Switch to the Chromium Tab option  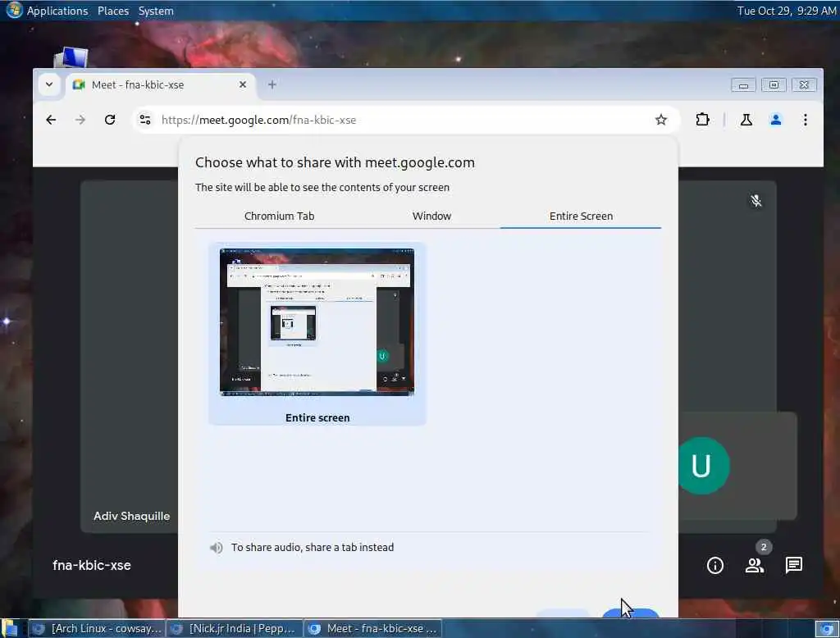click(x=279, y=216)
